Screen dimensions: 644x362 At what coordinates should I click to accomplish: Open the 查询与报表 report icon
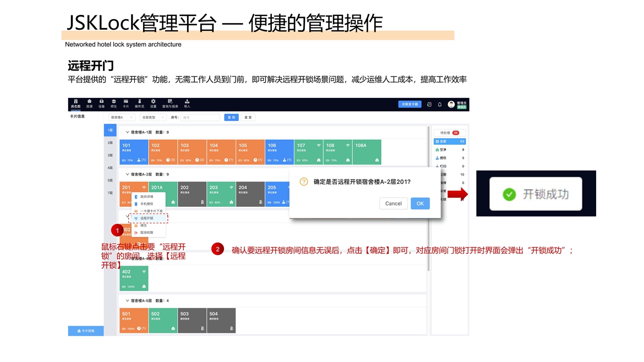[x=170, y=102]
